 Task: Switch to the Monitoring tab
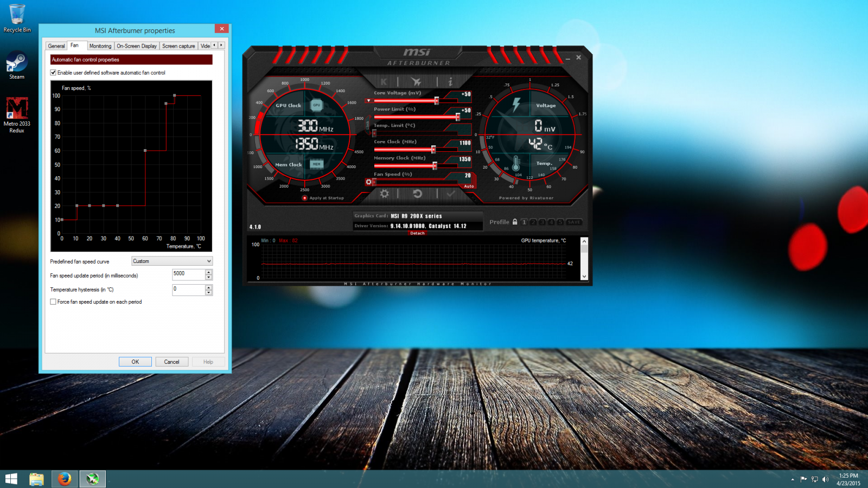pos(100,46)
